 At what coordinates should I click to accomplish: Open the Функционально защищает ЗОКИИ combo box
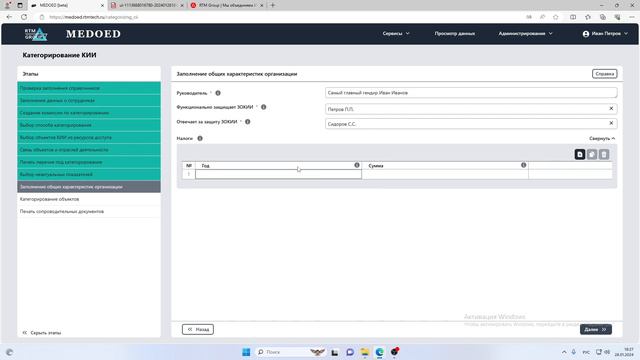pyautogui.click(x=471, y=109)
